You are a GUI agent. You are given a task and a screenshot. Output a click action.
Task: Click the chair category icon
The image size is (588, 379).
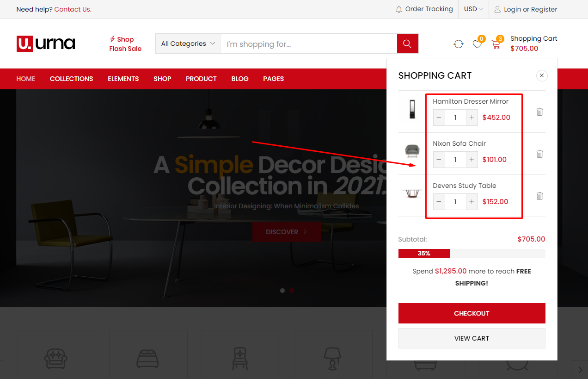point(240,359)
